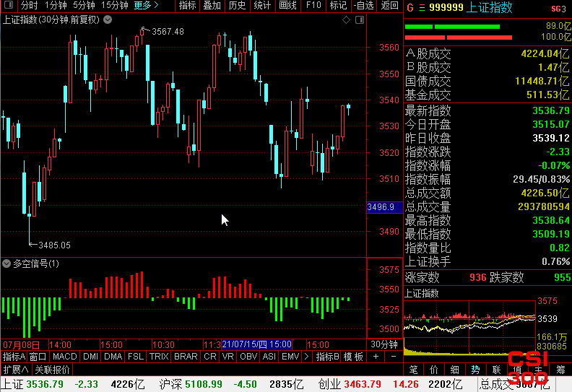Select the ASI indicator

point(269,356)
